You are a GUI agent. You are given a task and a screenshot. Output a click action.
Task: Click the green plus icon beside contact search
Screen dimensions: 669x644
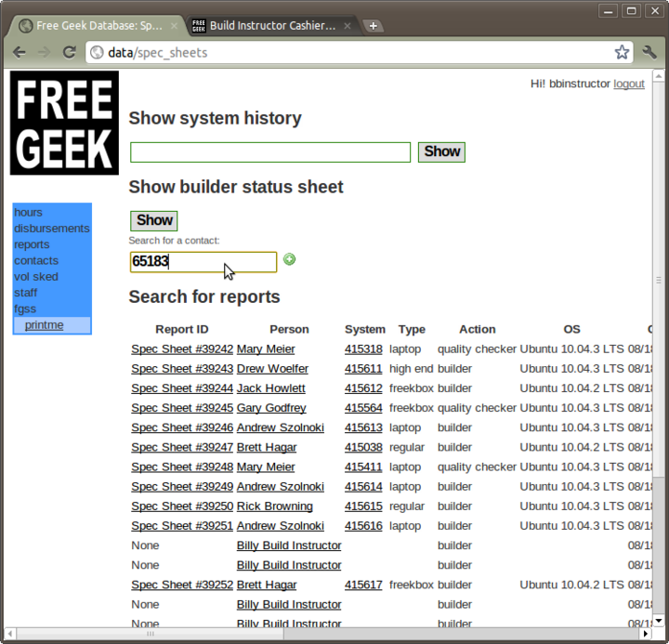pos(290,260)
